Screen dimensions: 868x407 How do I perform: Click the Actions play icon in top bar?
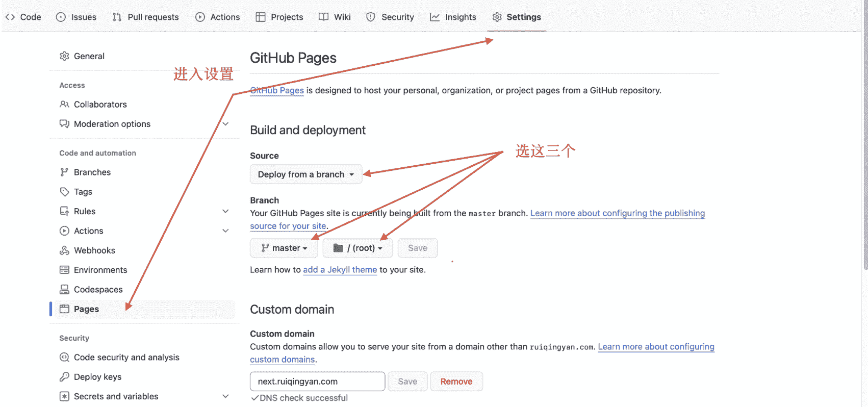pyautogui.click(x=200, y=17)
